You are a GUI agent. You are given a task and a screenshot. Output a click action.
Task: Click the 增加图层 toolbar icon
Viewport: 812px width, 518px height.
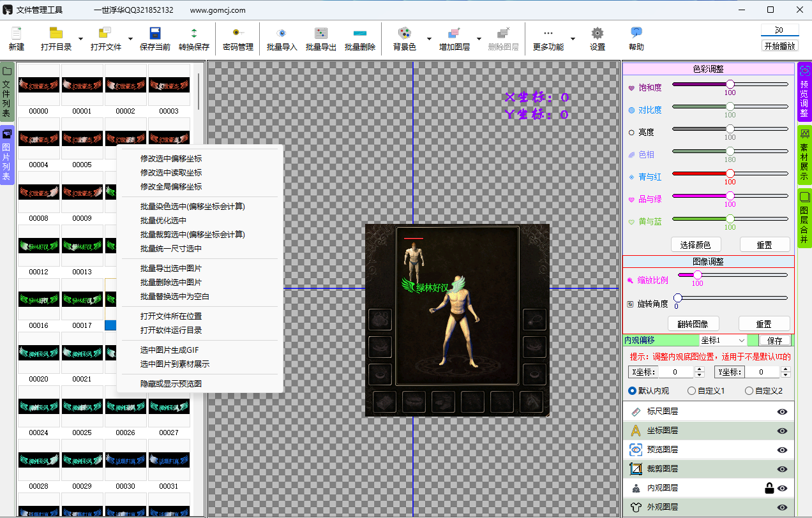click(455, 33)
